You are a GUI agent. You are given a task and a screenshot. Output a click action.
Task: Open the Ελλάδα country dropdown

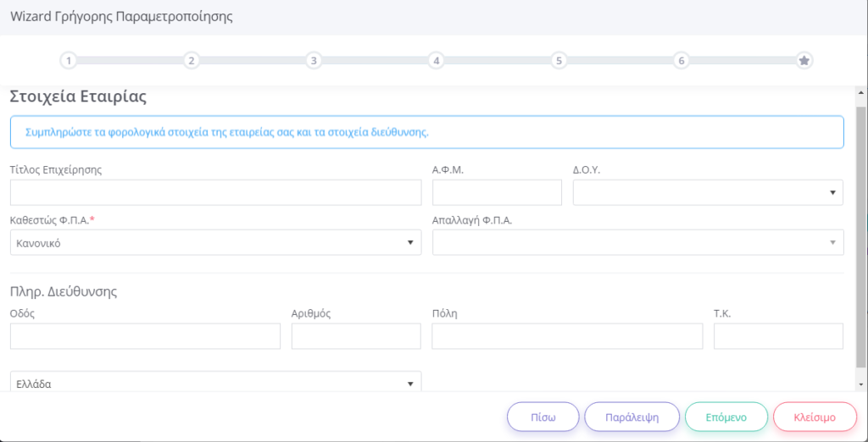[215, 383]
